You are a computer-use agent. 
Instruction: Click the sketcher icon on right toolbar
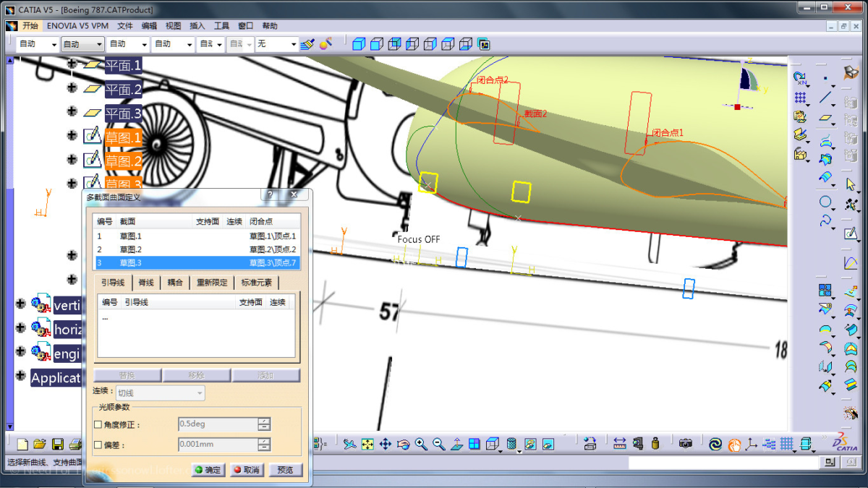(x=851, y=234)
